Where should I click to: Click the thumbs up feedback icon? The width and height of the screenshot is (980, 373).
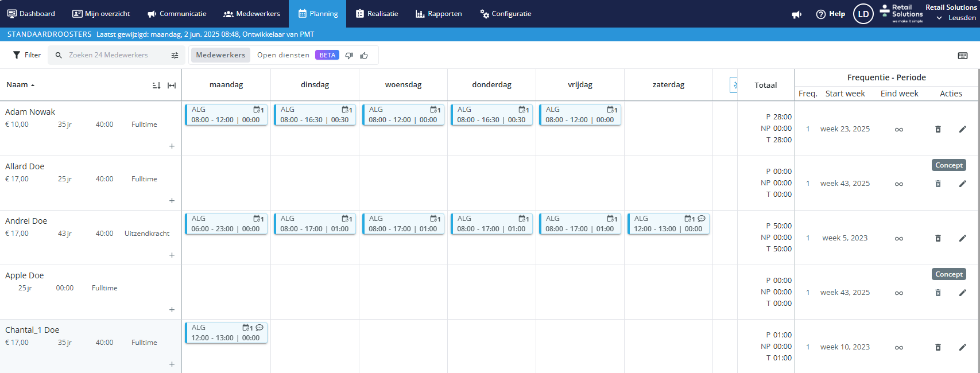(x=364, y=56)
